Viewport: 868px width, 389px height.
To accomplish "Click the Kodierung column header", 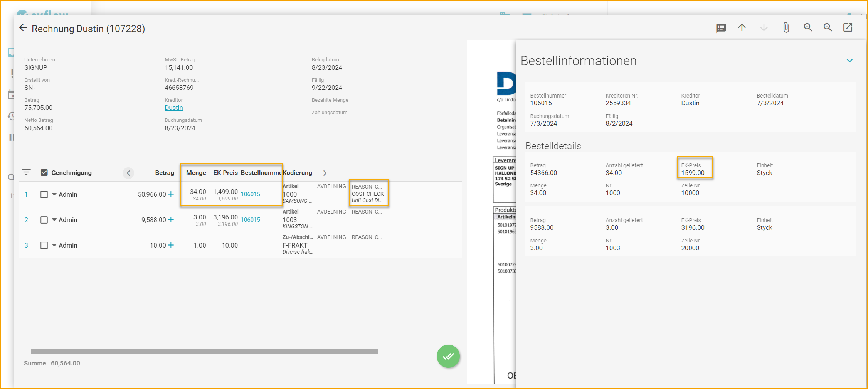I will (x=297, y=173).
